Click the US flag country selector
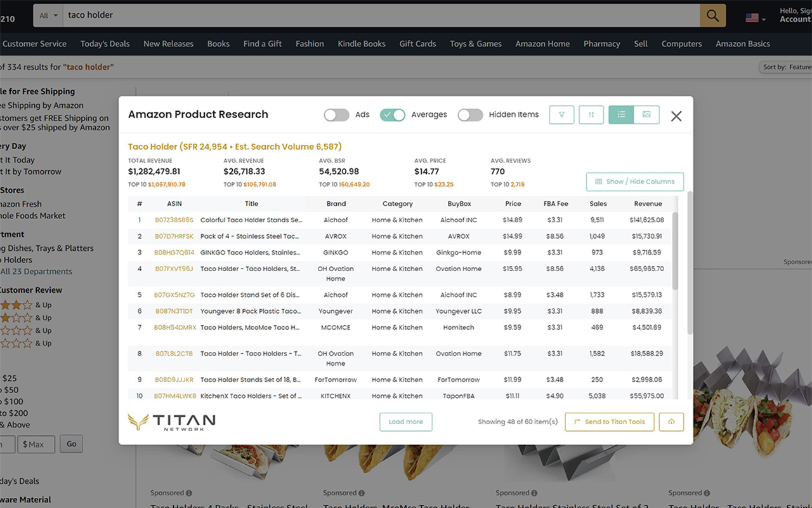This screenshot has height=508, width=812. pyautogui.click(x=755, y=18)
